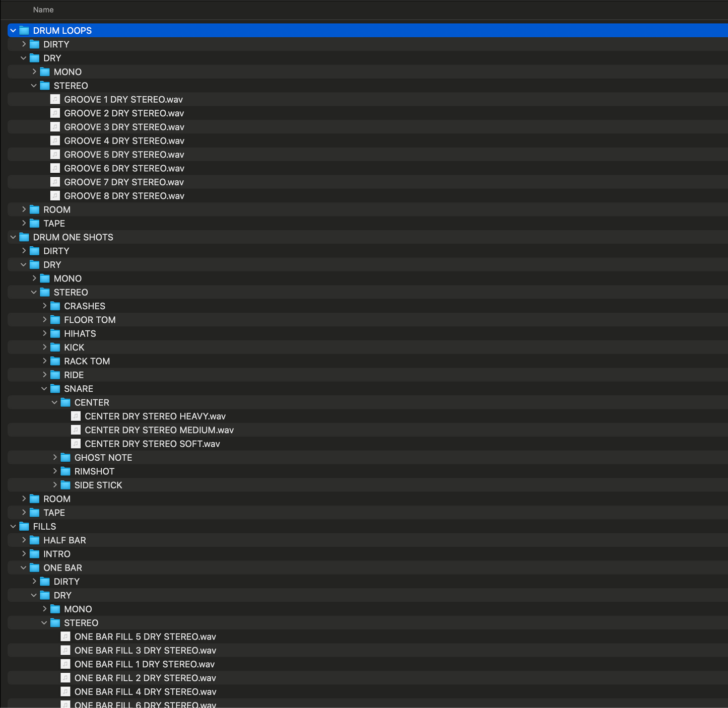
Task: Expand the INTRO folder disclosure arrow
Action: (24, 554)
